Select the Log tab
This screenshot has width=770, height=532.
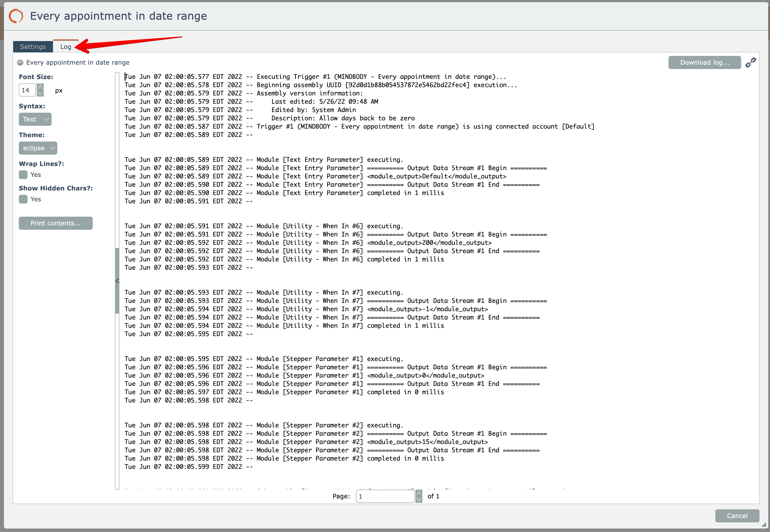click(x=66, y=47)
